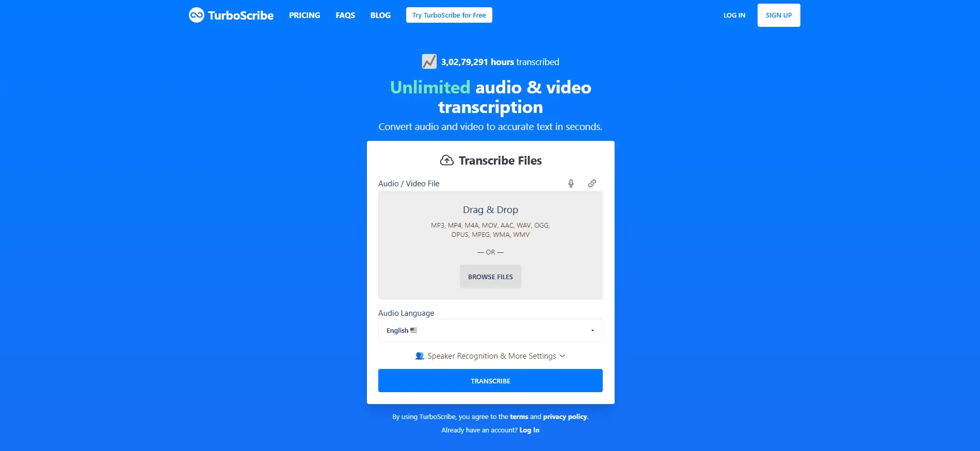Screen dimensions: 980x451
Task: Click the TurboScribe brand name text
Action: pyautogui.click(x=241, y=15)
